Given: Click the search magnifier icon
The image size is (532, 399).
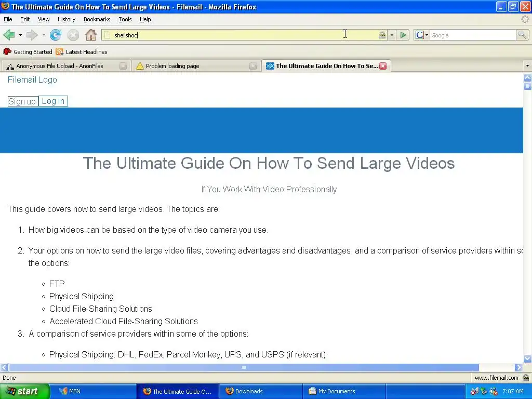Looking at the screenshot, I should 522,35.
